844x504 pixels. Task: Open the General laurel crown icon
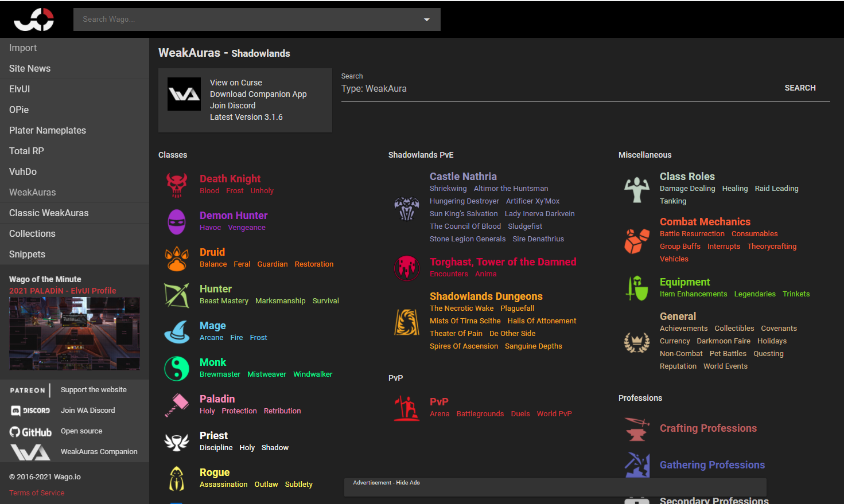(x=637, y=342)
